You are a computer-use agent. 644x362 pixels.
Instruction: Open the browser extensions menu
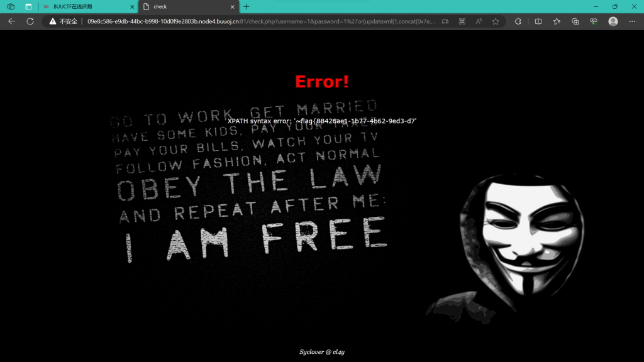[x=518, y=21]
